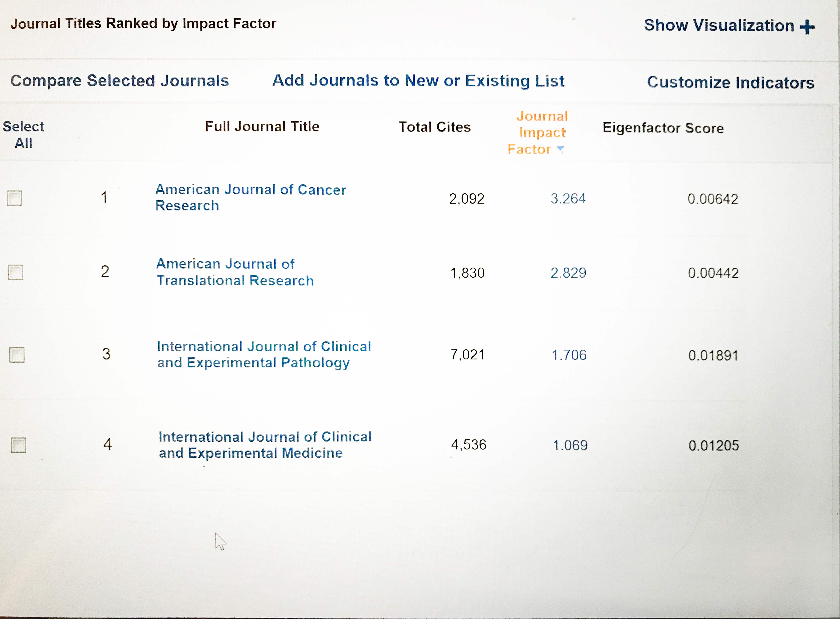Check the box for American Journal of Cancer Research

[14, 198]
